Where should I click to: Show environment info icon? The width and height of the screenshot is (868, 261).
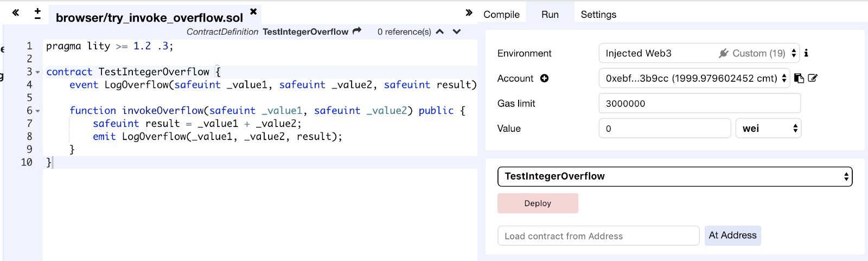[806, 53]
